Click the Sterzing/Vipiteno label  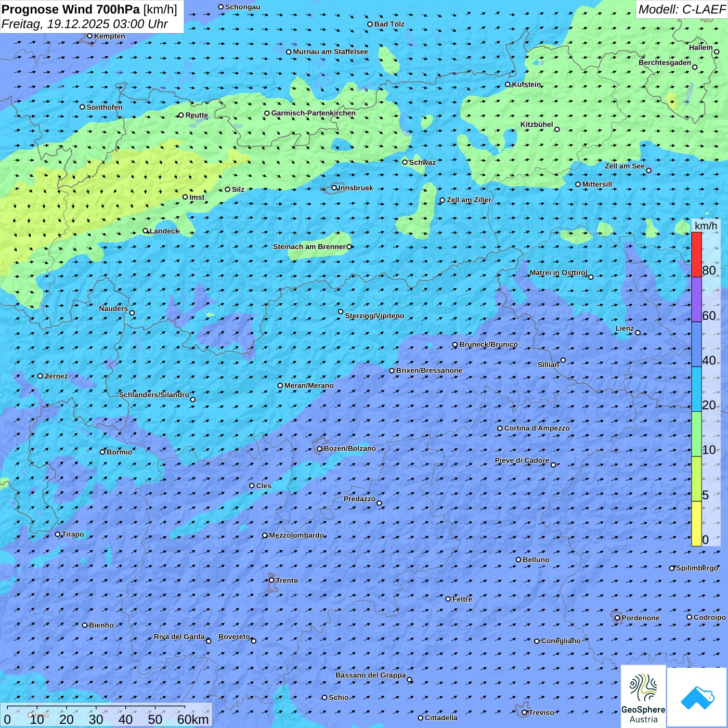coord(374,316)
